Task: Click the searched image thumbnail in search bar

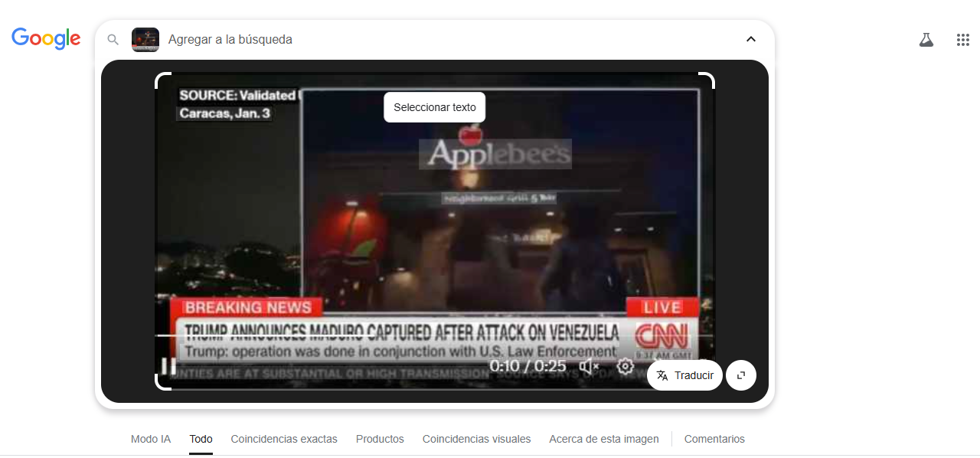Action: point(145,40)
